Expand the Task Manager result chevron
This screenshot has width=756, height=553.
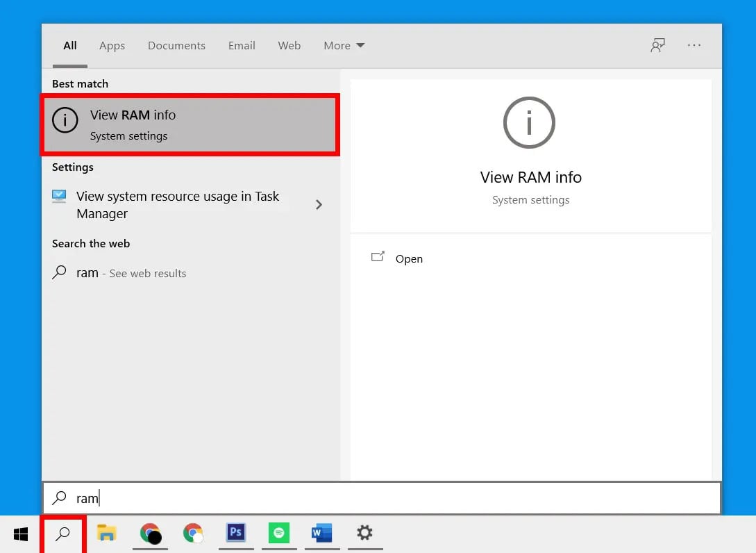pos(319,205)
